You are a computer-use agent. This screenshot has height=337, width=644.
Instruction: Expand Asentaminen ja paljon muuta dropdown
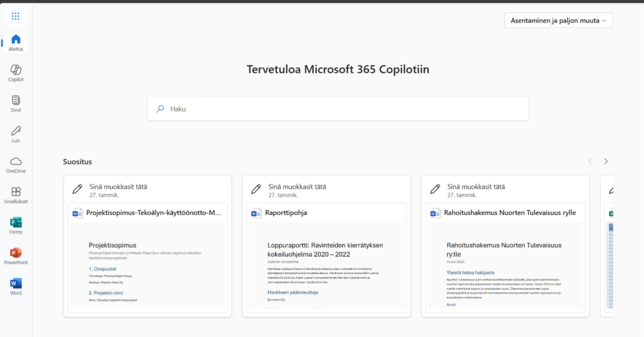coord(558,21)
